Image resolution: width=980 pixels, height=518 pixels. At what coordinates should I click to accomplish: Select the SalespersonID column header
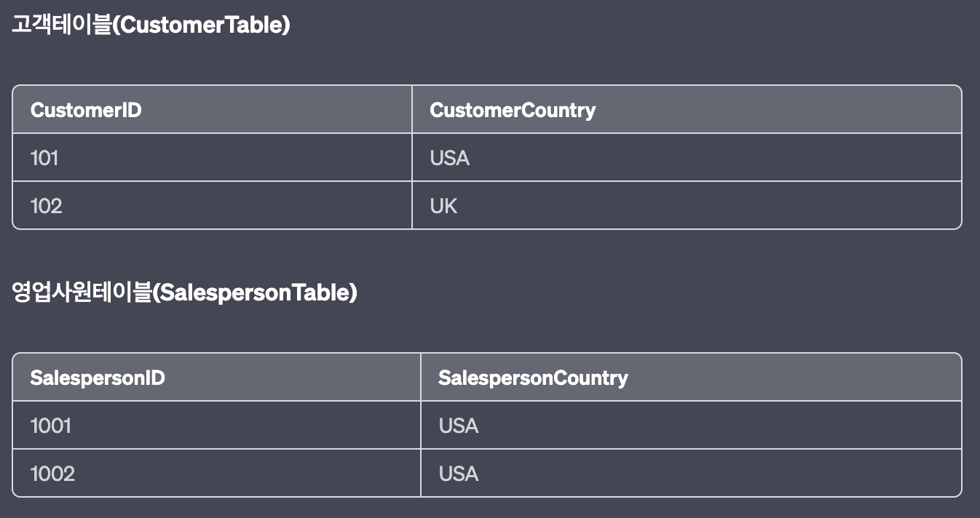point(98,378)
